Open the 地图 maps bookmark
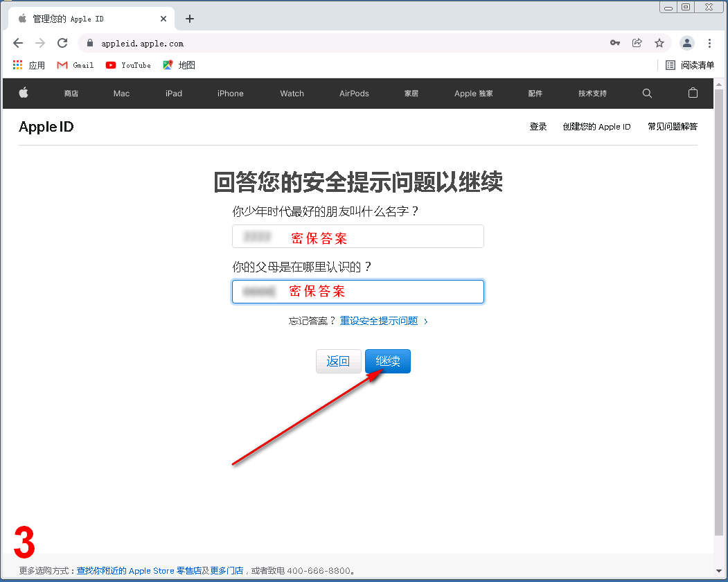This screenshot has height=582, width=728. tap(179, 65)
